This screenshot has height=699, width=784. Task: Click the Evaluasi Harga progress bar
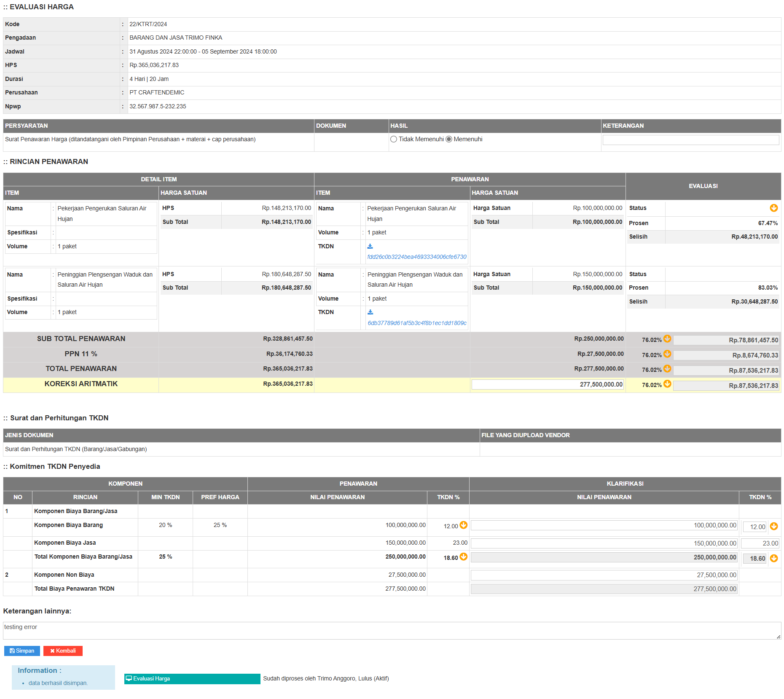(192, 678)
